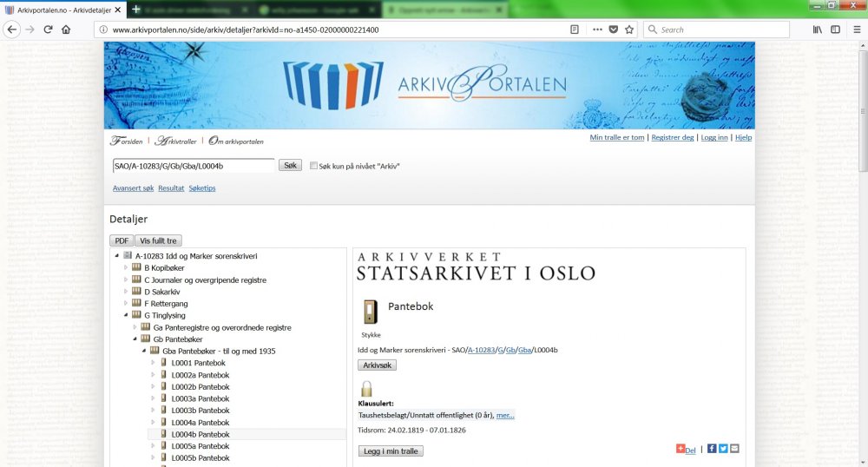Image resolution: width=868 pixels, height=467 pixels.
Task: Click the Pocket save icon
Action: tap(614, 30)
